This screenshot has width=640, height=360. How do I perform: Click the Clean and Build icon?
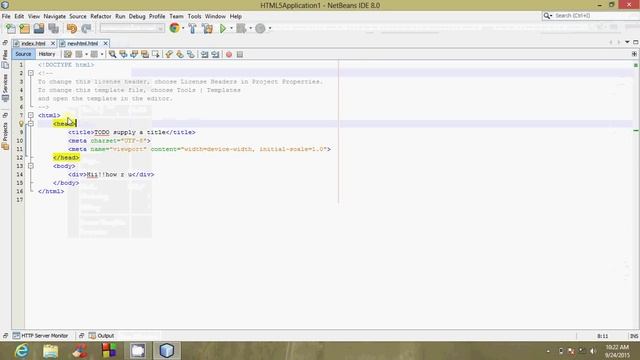[207, 28]
